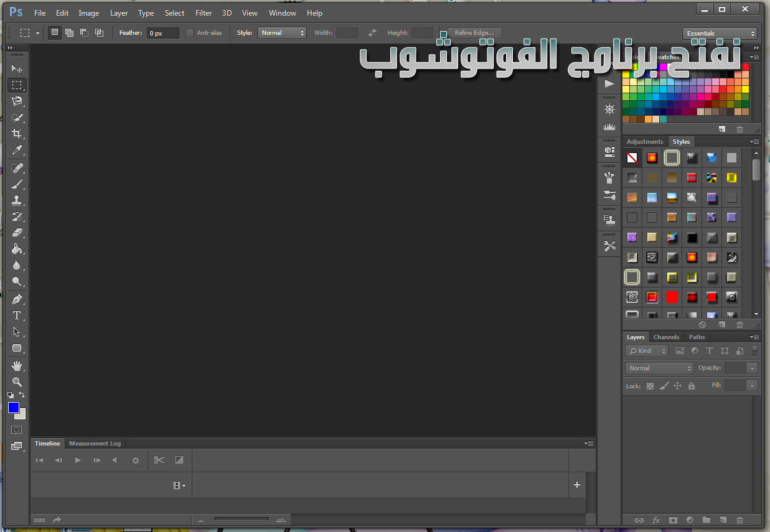
Task: Open the Style dropdown showing Normal
Action: coord(282,33)
